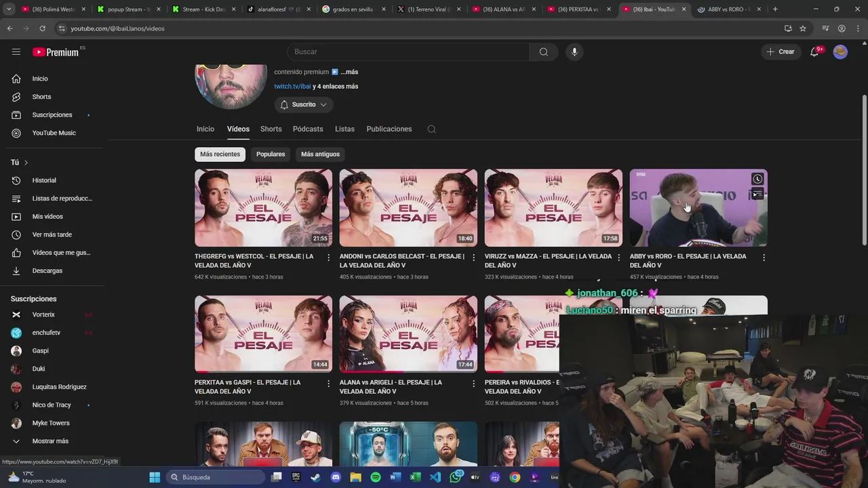Viewport: 868px width, 488px height.
Task: Click the page vertical scrollbar
Action: point(864,169)
